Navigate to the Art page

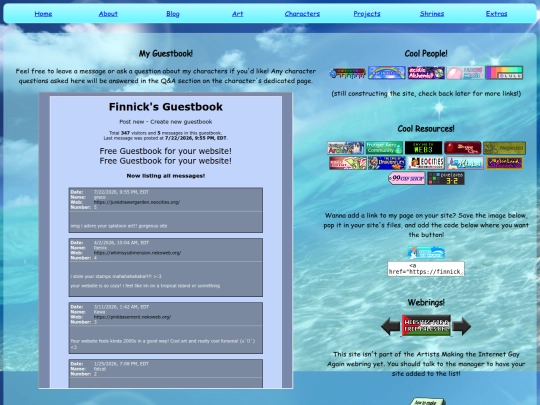pyautogui.click(x=237, y=14)
